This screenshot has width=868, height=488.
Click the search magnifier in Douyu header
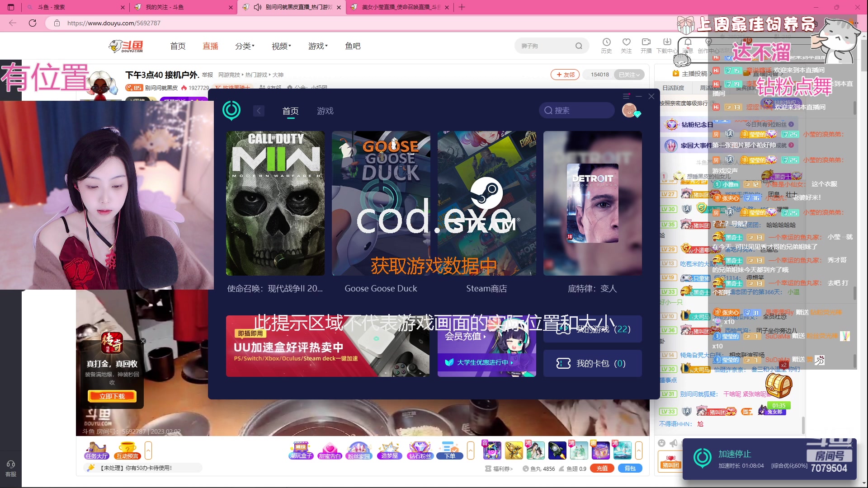(579, 46)
